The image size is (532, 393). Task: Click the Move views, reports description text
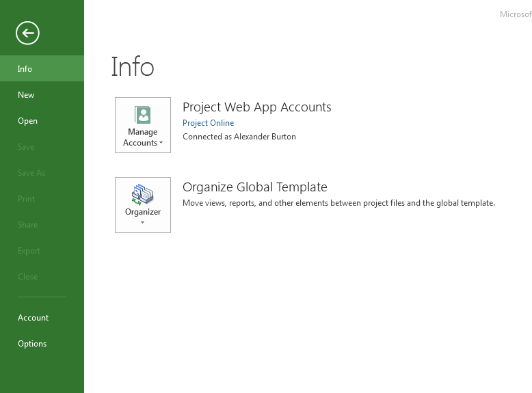(x=338, y=203)
